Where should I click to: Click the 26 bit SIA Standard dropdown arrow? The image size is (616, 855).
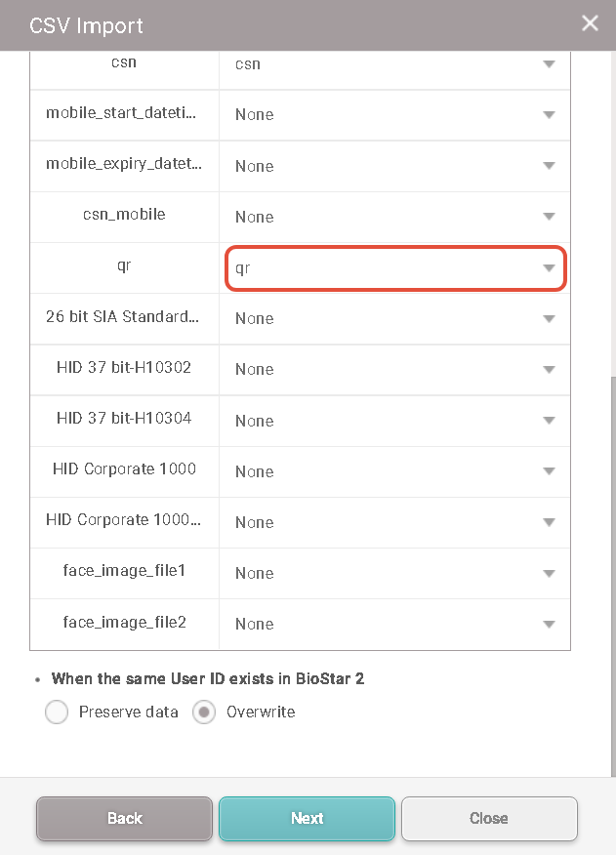549,319
